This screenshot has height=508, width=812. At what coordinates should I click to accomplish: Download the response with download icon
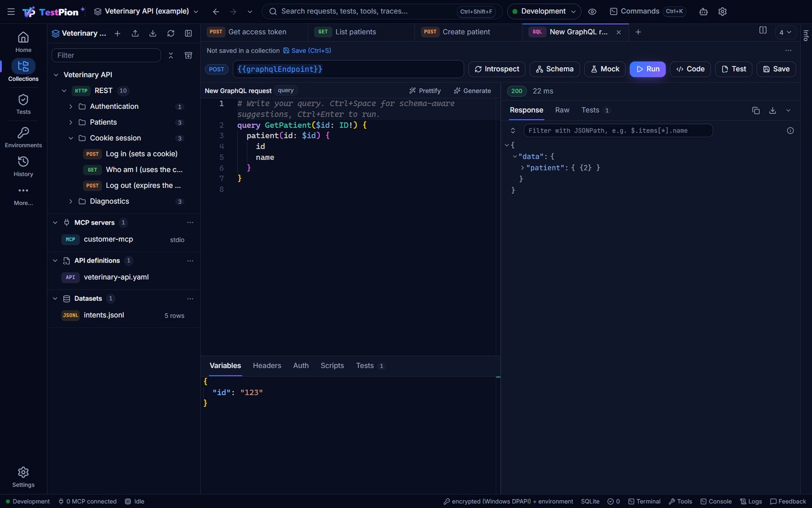pyautogui.click(x=773, y=111)
